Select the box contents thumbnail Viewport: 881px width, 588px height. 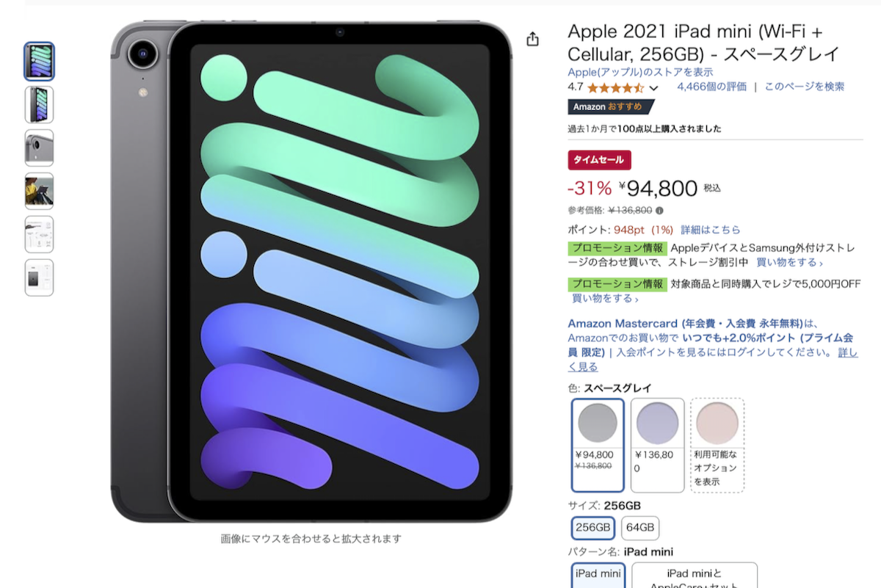click(39, 234)
